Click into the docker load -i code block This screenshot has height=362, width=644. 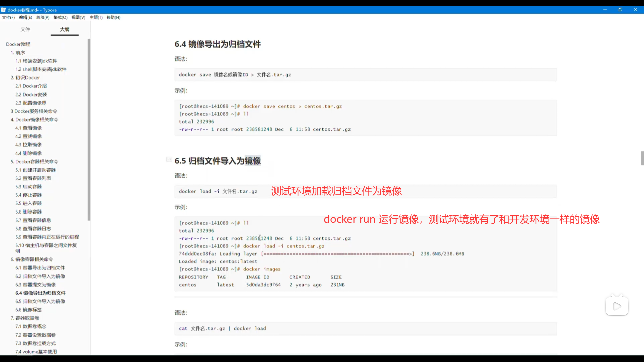click(218, 191)
